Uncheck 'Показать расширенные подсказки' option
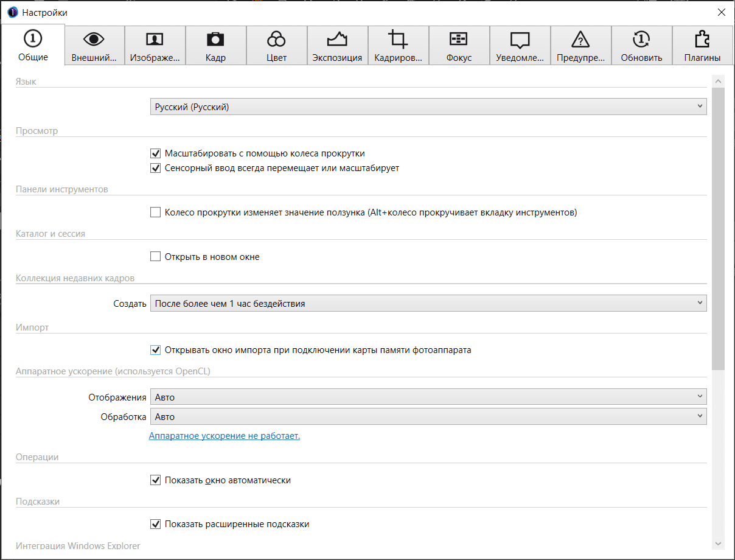Screen dimensions: 735x560 coord(155,524)
